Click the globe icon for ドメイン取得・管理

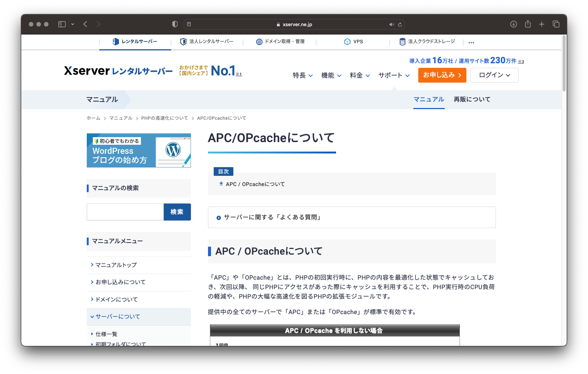coord(260,42)
